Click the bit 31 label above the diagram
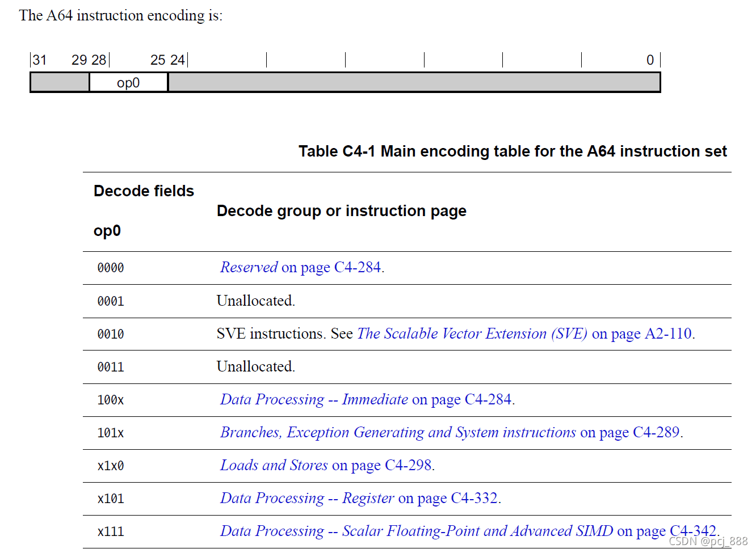The width and height of the screenshot is (756, 553). (x=40, y=60)
